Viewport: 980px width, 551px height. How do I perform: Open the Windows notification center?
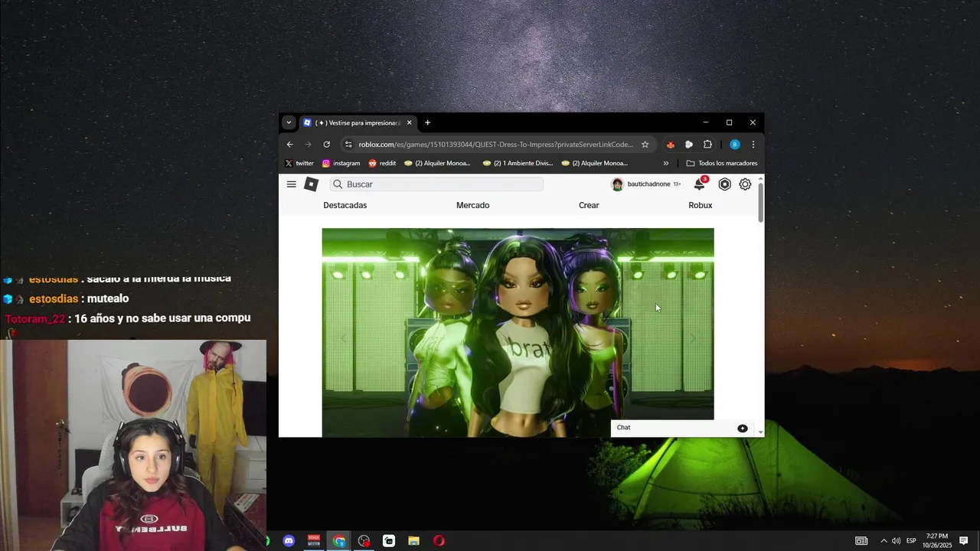coord(964,541)
